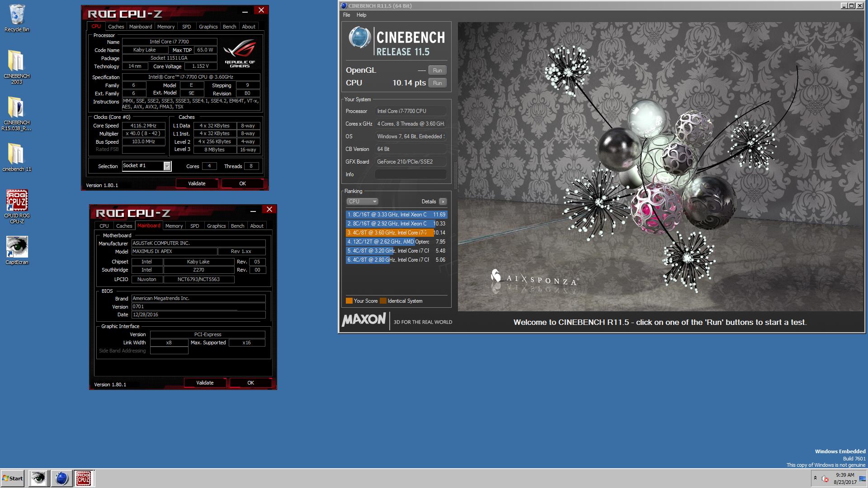Open the CINEBENCH R15.038 folder icon
868x488 pixels.
17,113
